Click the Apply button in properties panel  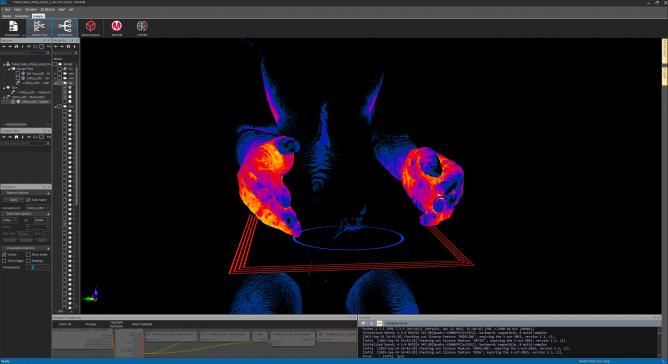pyautogui.click(x=14, y=199)
